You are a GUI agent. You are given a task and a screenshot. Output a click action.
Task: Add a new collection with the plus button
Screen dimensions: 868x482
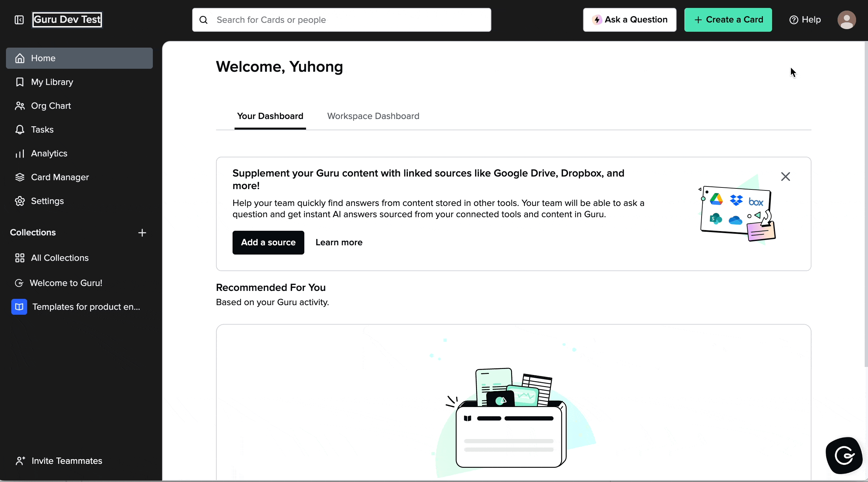pos(142,232)
